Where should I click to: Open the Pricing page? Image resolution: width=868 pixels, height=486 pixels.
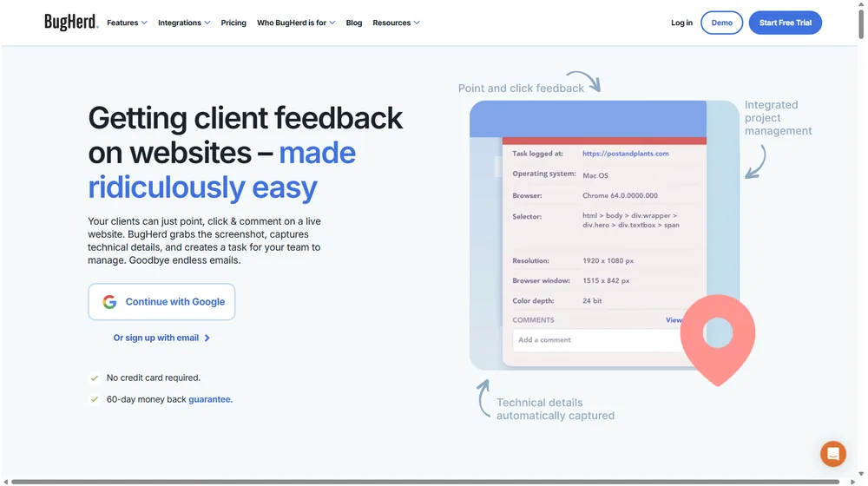click(x=233, y=23)
